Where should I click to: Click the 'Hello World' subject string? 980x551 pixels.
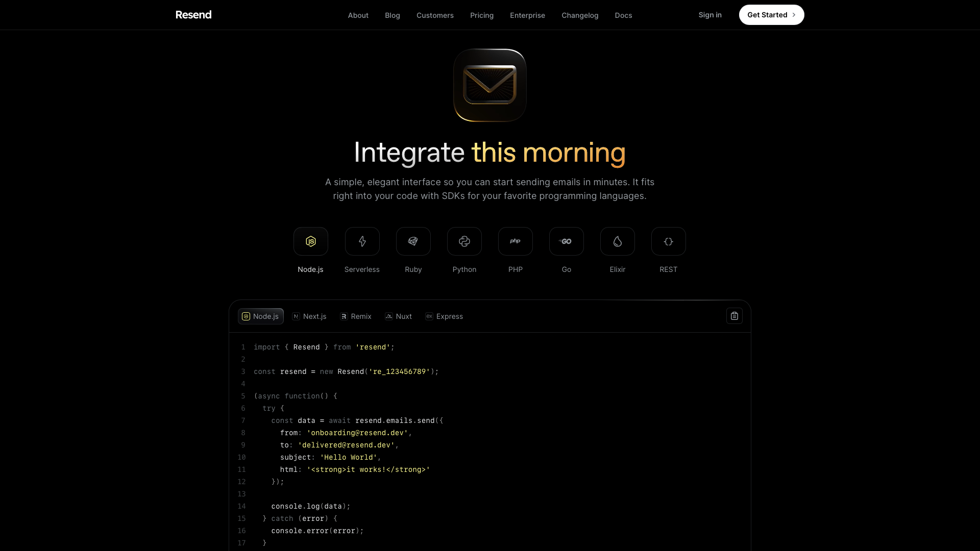(349, 457)
